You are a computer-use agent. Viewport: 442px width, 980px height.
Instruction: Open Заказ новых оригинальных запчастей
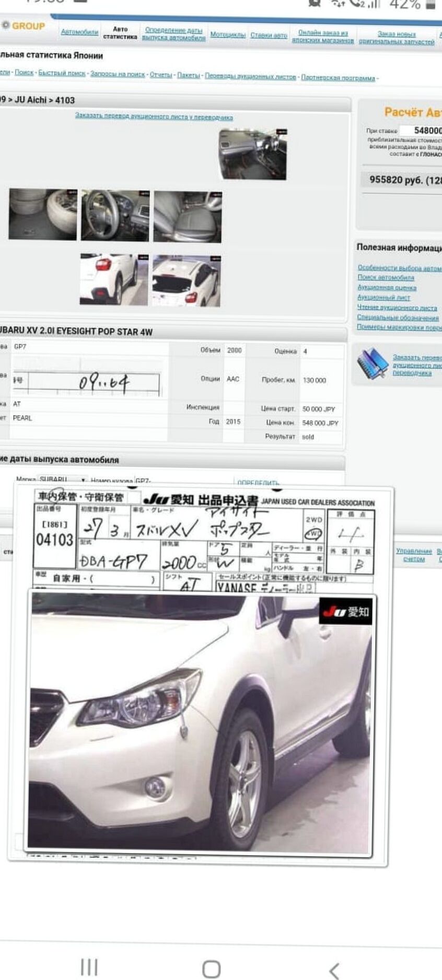click(397, 38)
